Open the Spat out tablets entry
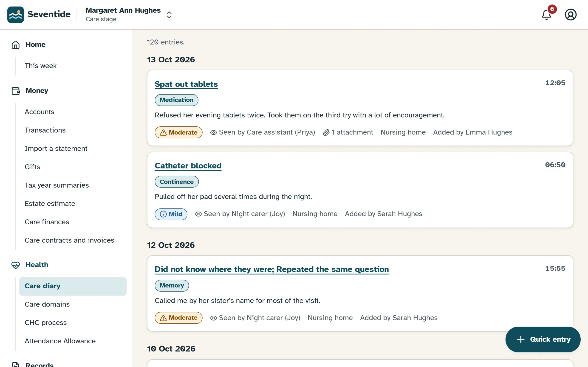The image size is (588, 367). (x=186, y=84)
